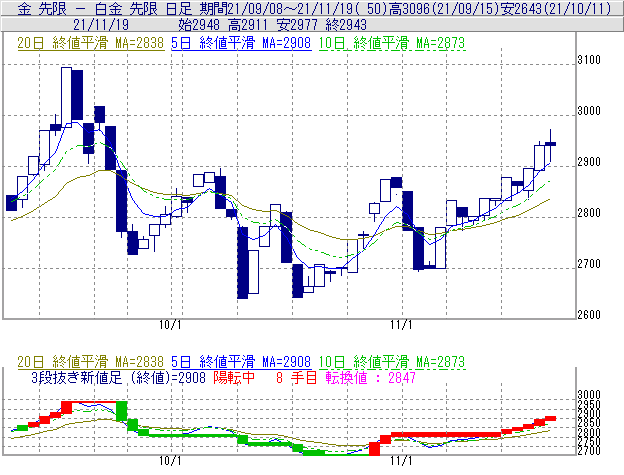Click the period low text 安2643(21/10/11)
Image resolution: width=624 pixels, height=475 pixels.
pyautogui.click(x=556, y=8)
